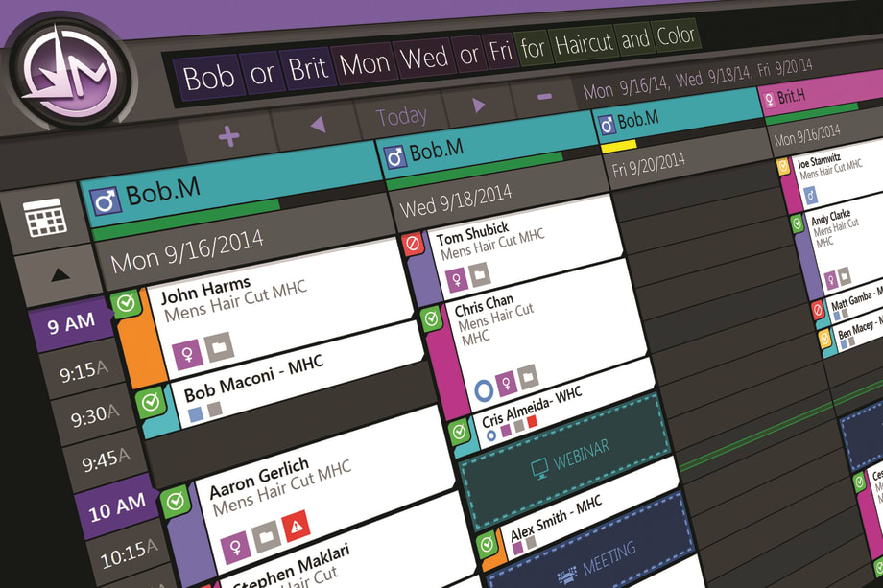Click Tom Shubick red cancelled status icon
The image size is (883, 588).
tap(413, 245)
